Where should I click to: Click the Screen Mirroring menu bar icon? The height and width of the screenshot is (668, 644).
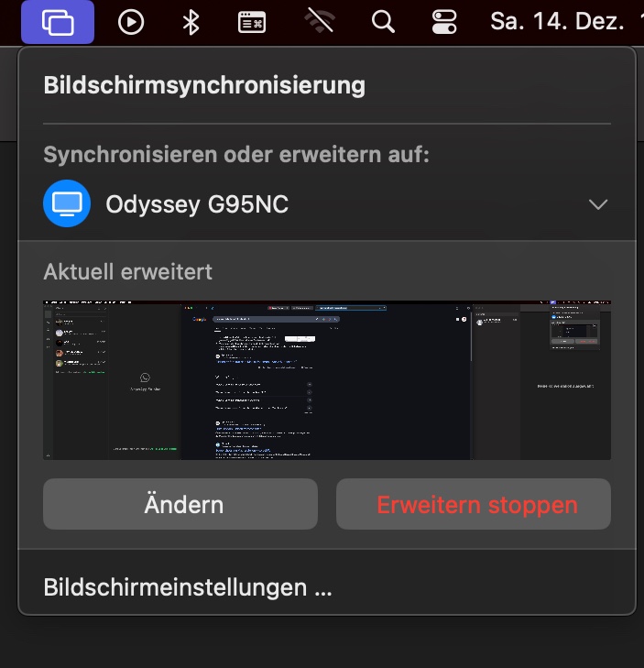(58, 22)
